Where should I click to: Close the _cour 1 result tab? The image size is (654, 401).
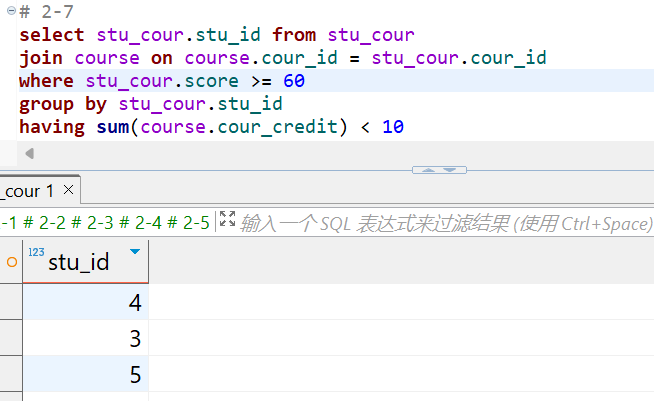69,188
